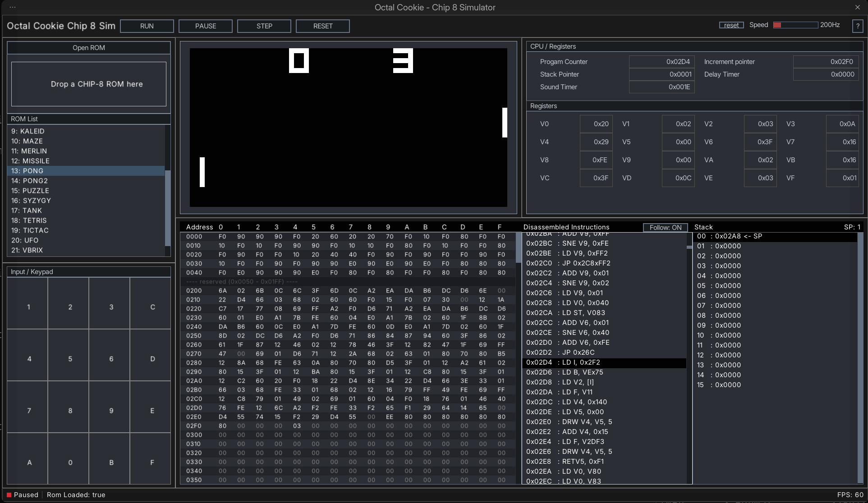This screenshot has width=868, height=503.
Task: Select ROM 20: UFO
Action: coord(86,240)
